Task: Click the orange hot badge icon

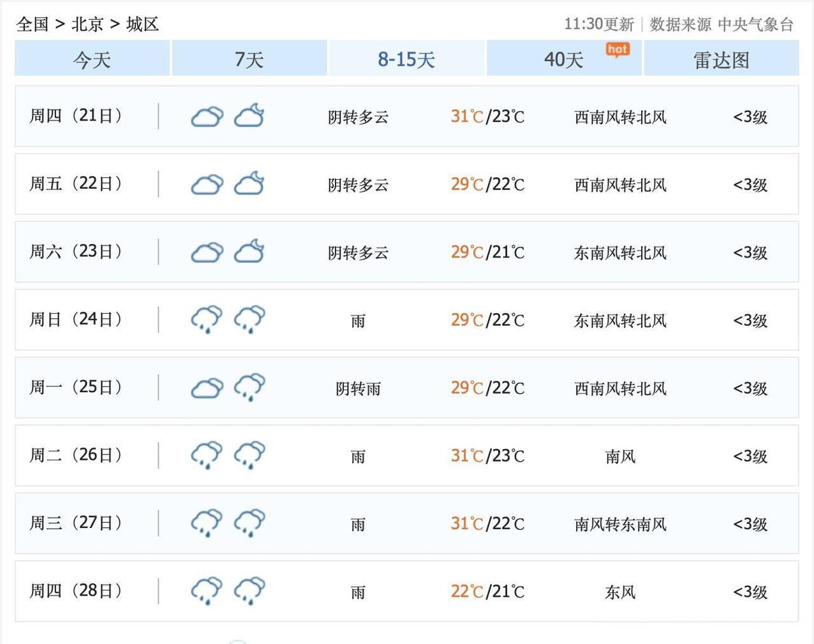Action: [617, 50]
